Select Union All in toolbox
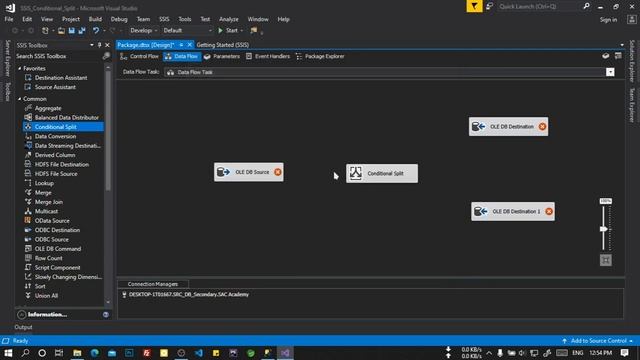Screen dimensions: 640x360 (46, 296)
